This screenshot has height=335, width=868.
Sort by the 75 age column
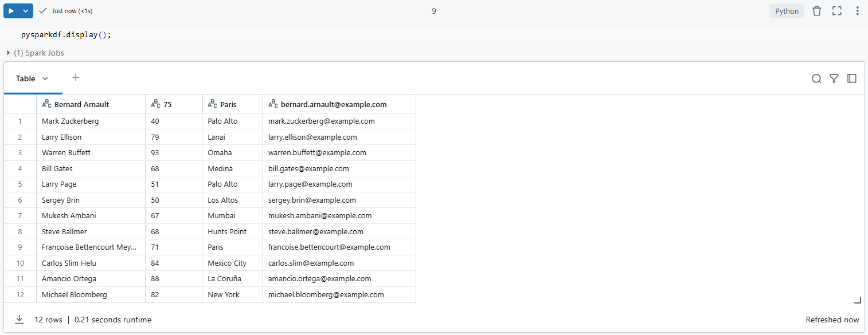coord(165,104)
